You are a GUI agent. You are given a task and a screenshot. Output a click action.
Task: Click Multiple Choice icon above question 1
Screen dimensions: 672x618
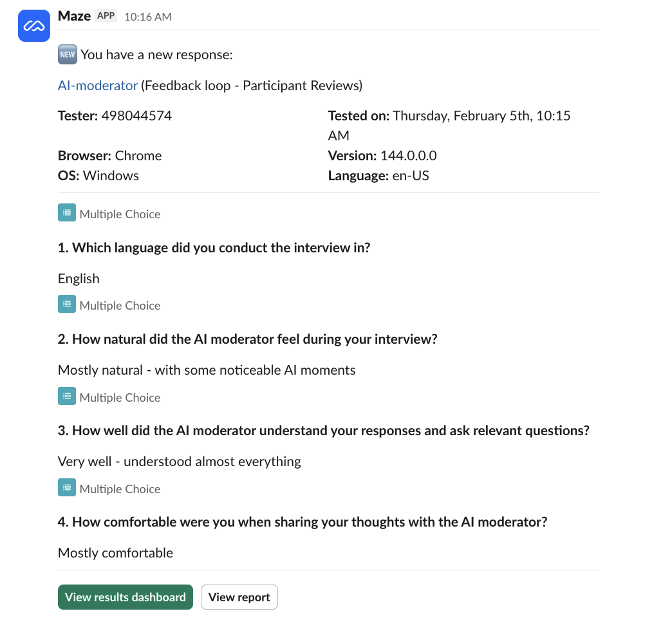coord(67,213)
